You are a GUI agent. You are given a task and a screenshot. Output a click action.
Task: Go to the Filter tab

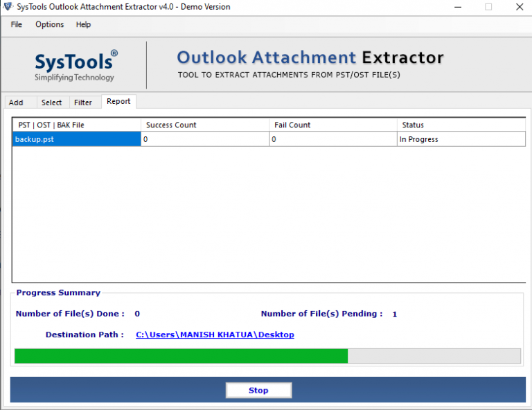tap(83, 102)
